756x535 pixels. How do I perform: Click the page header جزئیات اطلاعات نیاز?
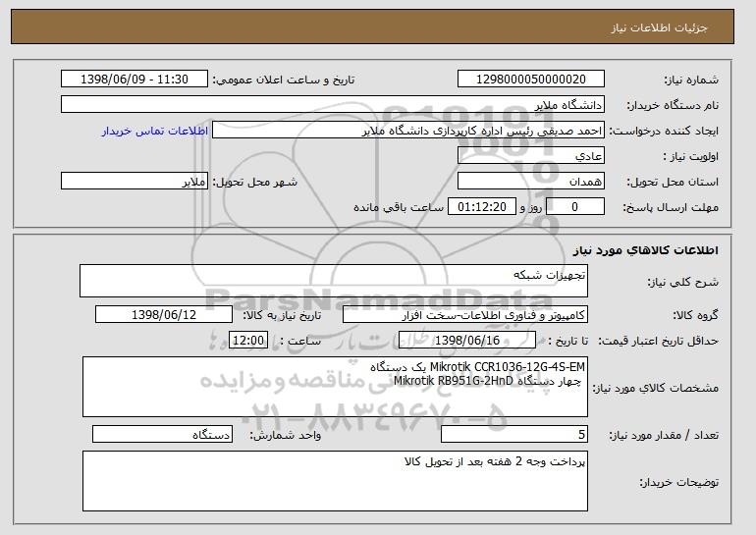659,27
